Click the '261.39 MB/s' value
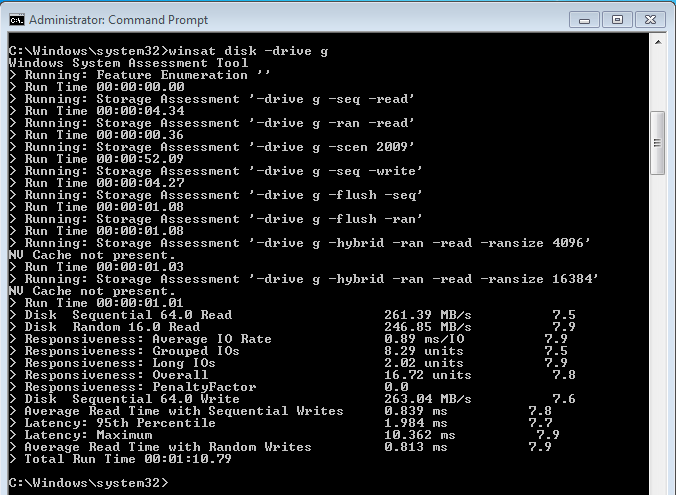676x495 pixels. coord(428,315)
